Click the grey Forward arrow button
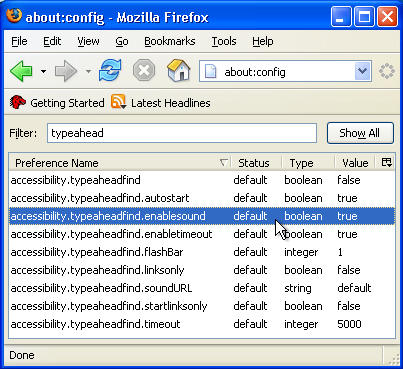This screenshot has width=403, height=369. point(66,71)
